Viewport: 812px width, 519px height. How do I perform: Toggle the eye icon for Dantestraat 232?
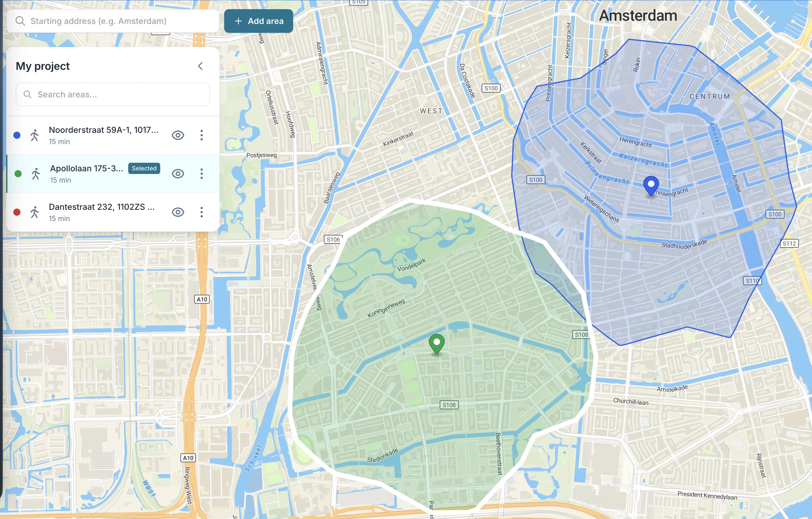click(x=178, y=212)
